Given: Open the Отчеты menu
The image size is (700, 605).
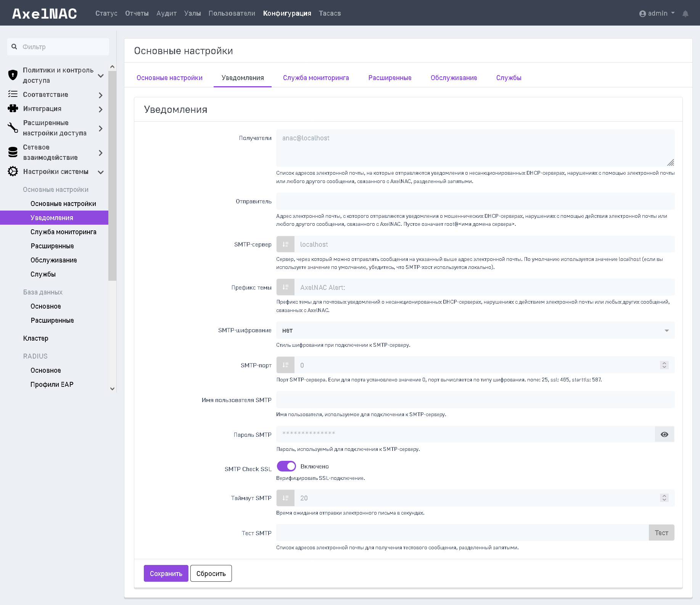Looking at the screenshot, I should 137,13.
